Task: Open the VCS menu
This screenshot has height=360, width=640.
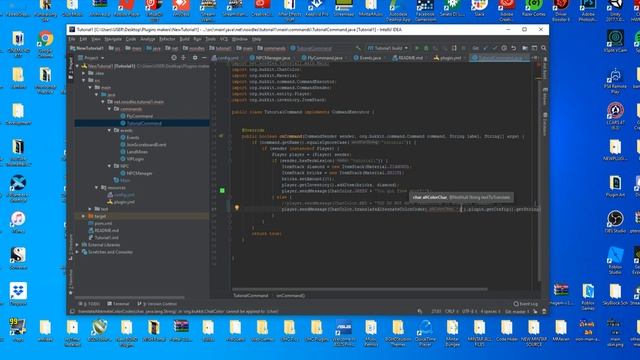Action: click(x=224, y=39)
